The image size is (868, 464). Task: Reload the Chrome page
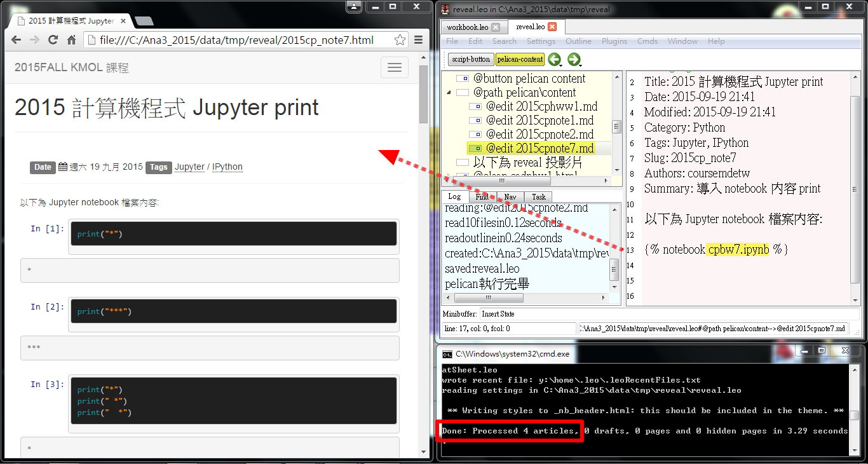tap(53, 40)
